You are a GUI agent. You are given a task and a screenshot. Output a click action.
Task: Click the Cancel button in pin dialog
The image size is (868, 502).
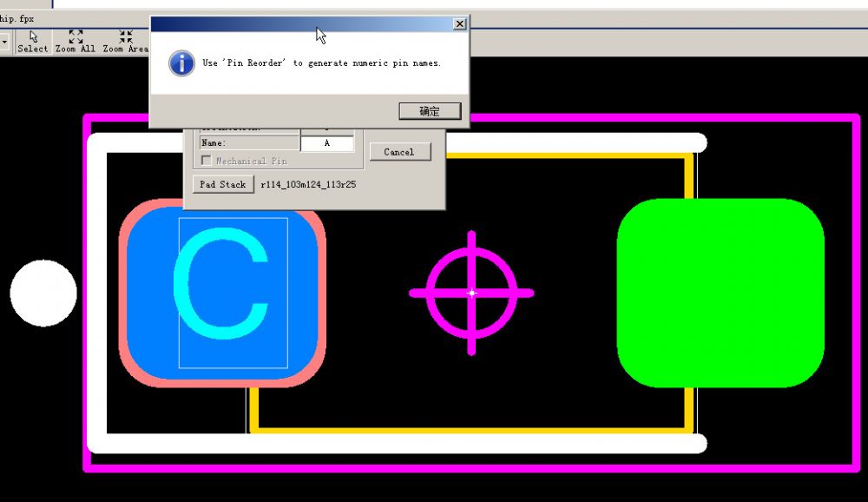[x=399, y=152]
